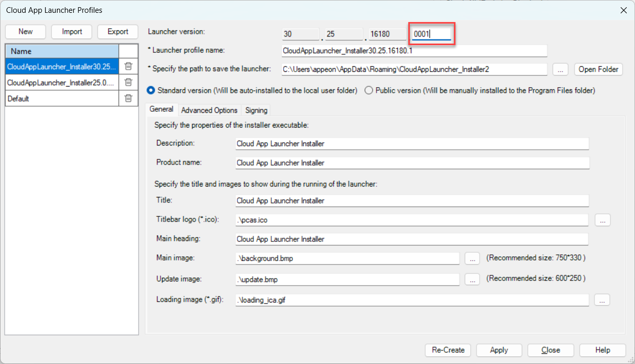Click trash icon for CloudAppLauncher_Installer25.0 profile
635x364 pixels.
tap(128, 82)
